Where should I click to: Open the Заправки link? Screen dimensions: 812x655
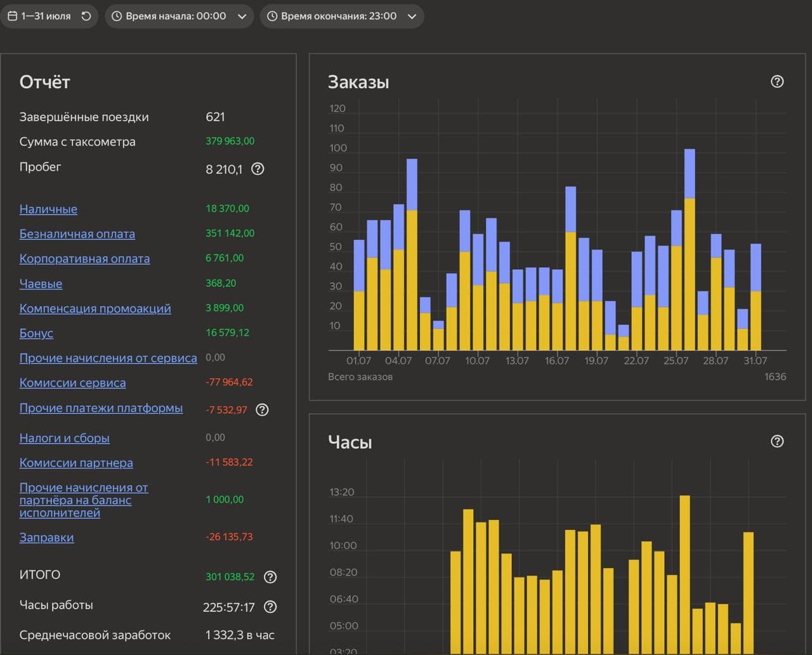tap(47, 538)
